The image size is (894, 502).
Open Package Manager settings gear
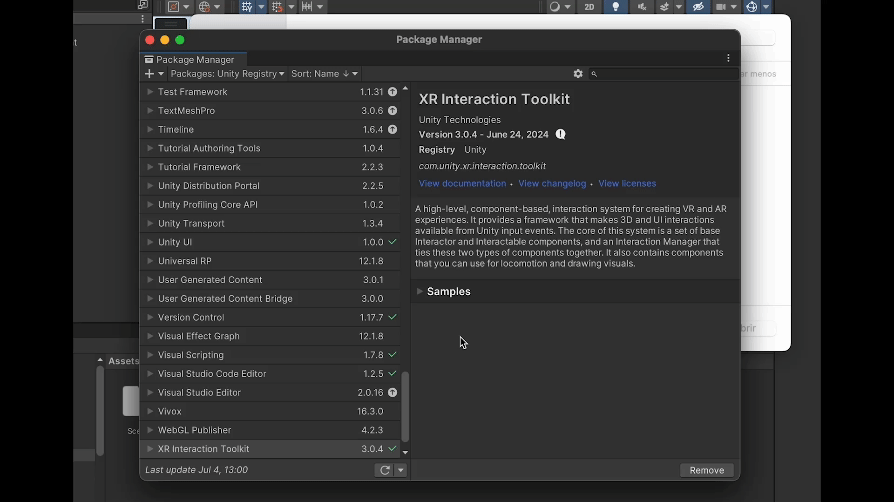click(578, 74)
